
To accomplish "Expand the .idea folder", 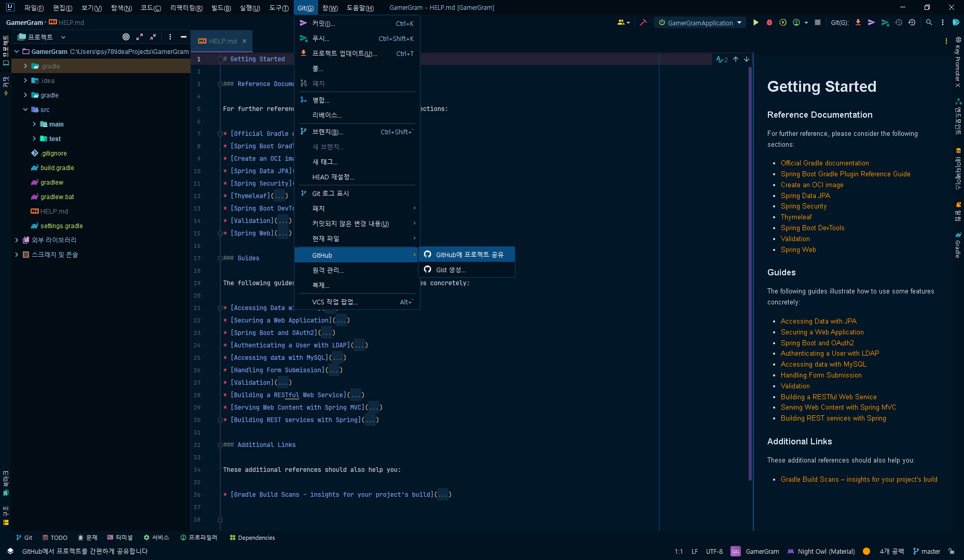I will pos(25,80).
